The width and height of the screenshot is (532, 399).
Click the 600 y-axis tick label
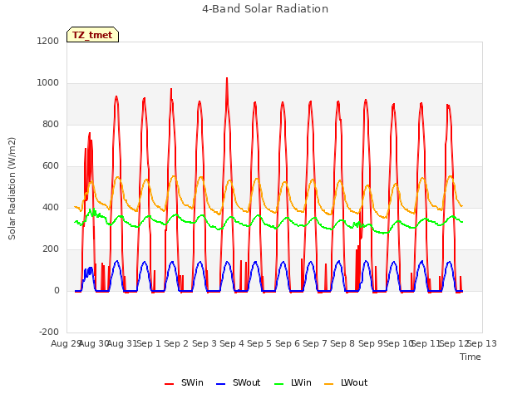point(51,166)
